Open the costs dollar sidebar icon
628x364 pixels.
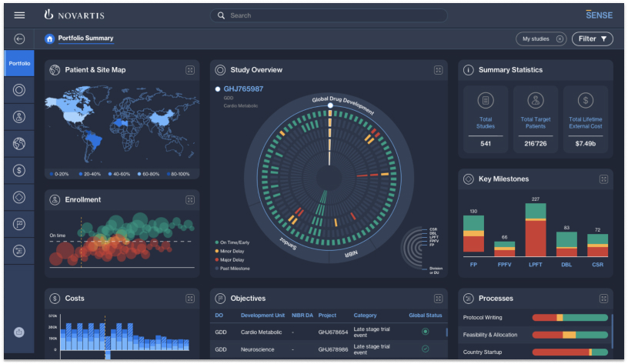19,170
